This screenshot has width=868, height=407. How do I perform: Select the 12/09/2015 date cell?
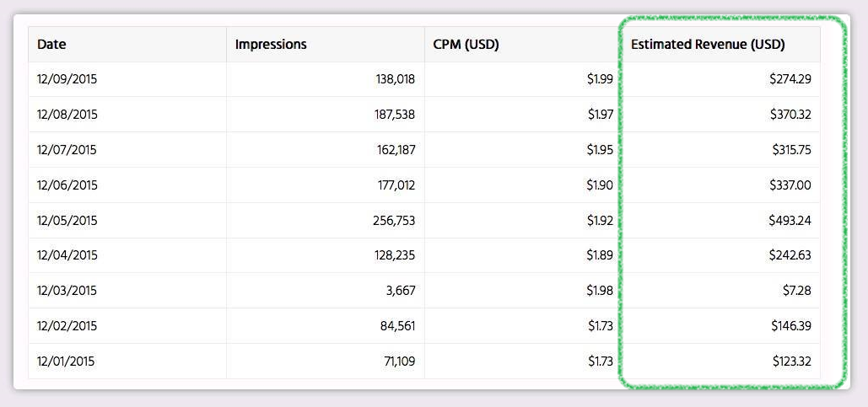coord(67,79)
